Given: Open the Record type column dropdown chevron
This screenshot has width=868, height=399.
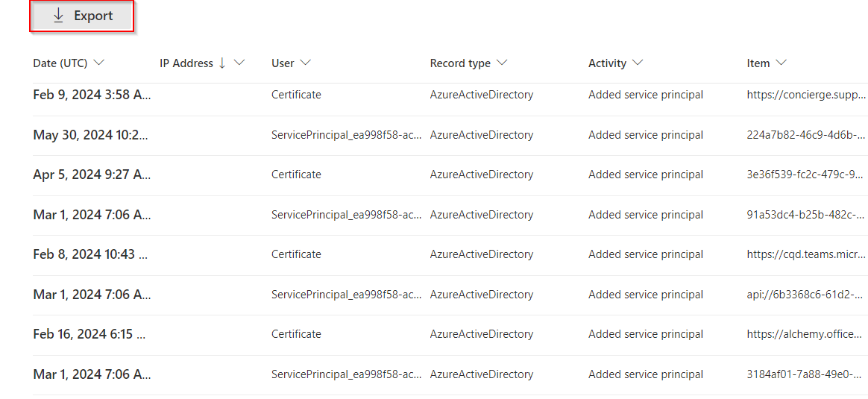Looking at the screenshot, I should click(502, 63).
